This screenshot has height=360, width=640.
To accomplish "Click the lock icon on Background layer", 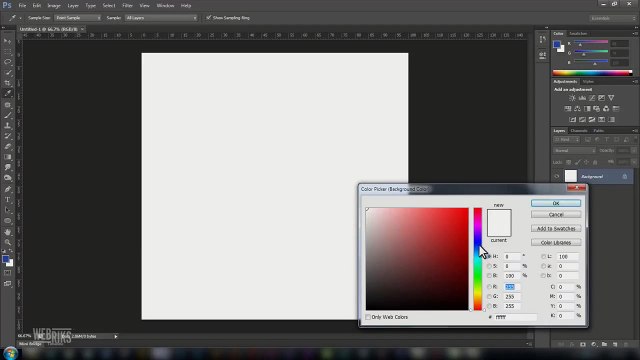I will click(x=624, y=176).
